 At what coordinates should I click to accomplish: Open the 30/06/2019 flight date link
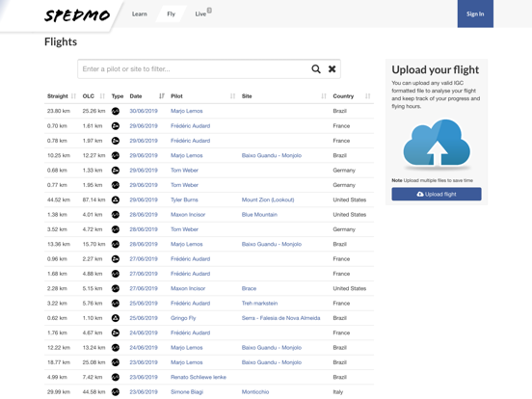pos(144,111)
